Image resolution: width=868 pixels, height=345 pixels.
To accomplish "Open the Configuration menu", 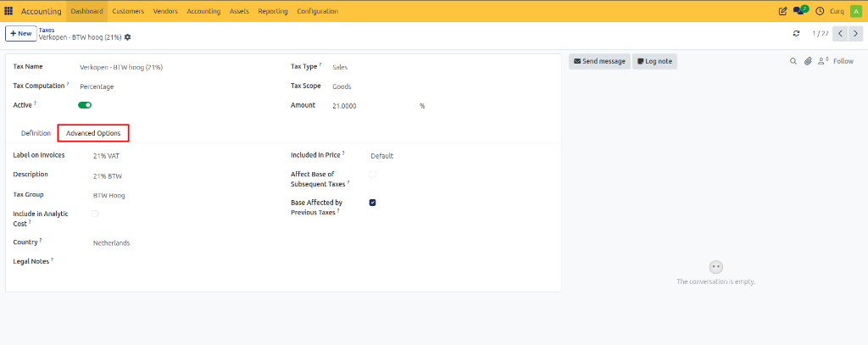I will [x=317, y=11].
